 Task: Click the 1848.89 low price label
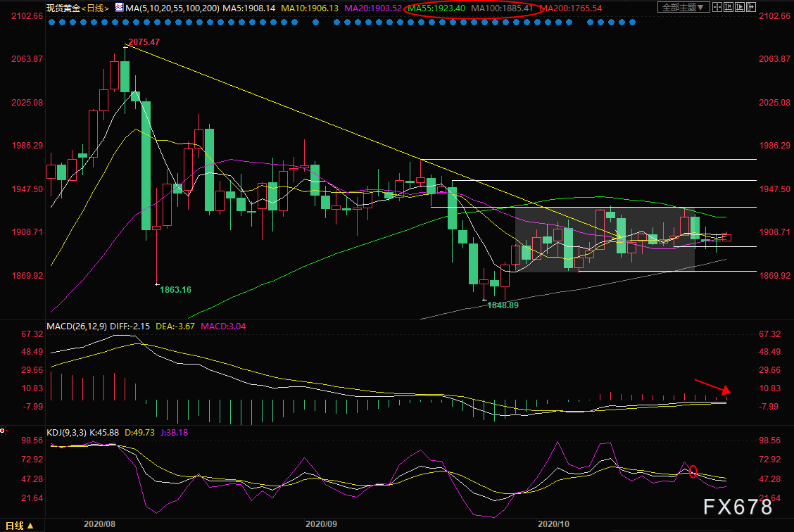[x=503, y=305]
